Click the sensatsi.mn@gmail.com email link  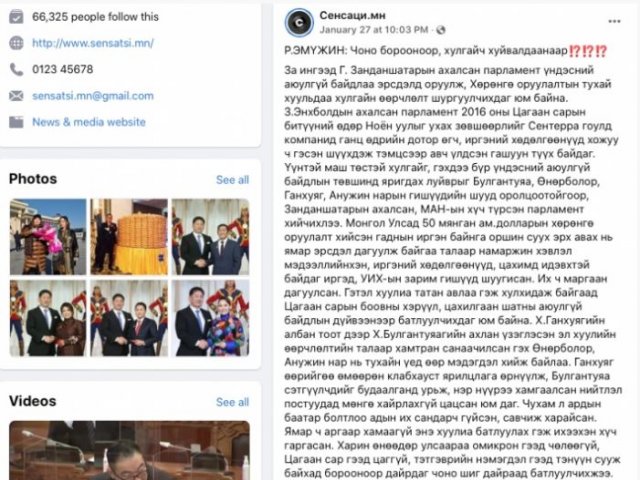pyautogui.click(x=93, y=96)
